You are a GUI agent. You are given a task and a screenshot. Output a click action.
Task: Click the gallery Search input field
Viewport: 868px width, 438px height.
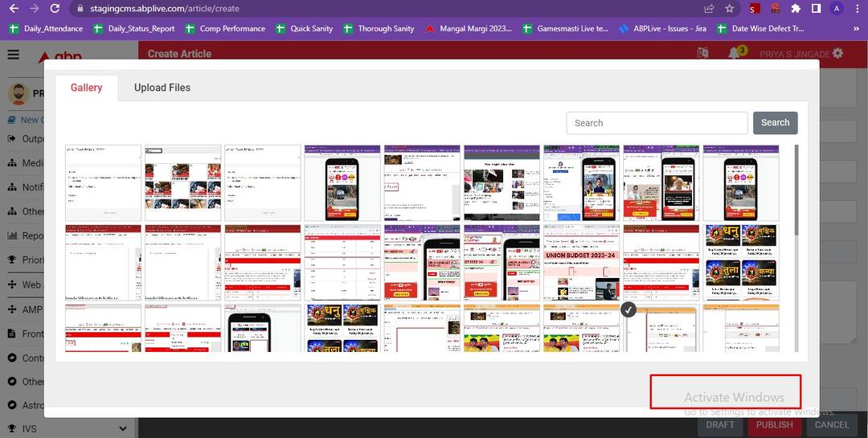click(x=657, y=123)
